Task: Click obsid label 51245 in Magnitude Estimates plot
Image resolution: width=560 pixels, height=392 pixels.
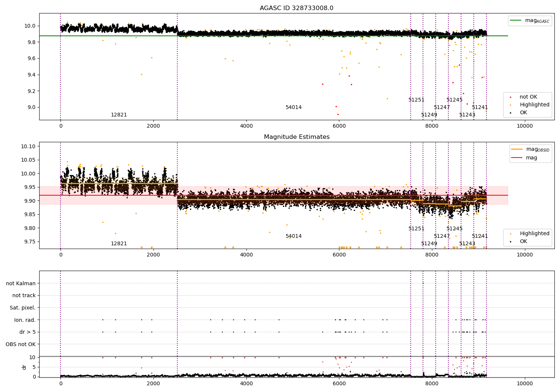Action: (454, 229)
